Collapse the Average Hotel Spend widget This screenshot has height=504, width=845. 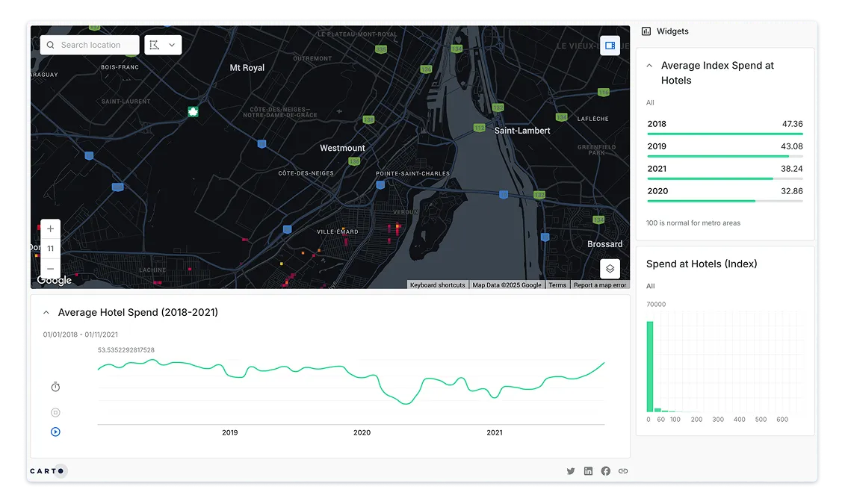(46, 313)
